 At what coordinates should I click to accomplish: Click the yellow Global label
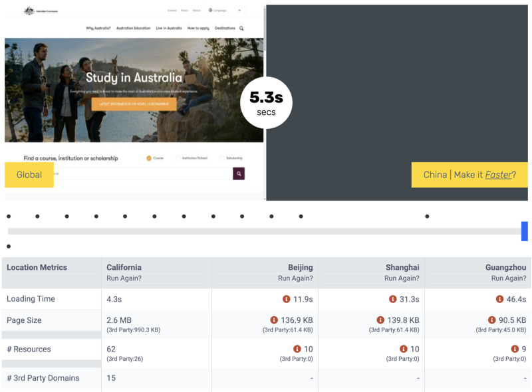click(29, 175)
